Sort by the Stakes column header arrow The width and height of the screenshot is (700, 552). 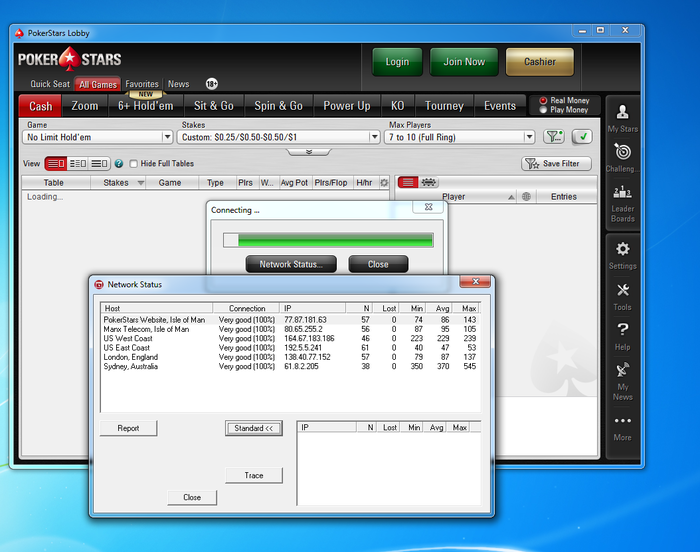[141, 183]
